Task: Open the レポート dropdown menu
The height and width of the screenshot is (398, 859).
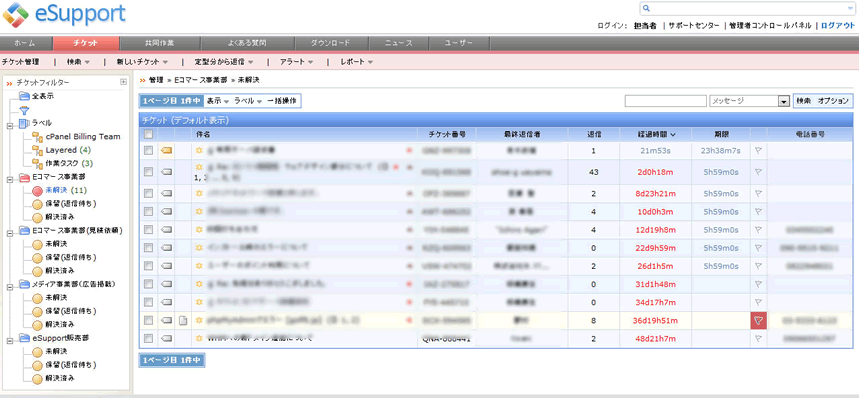Action: pyautogui.click(x=357, y=62)
